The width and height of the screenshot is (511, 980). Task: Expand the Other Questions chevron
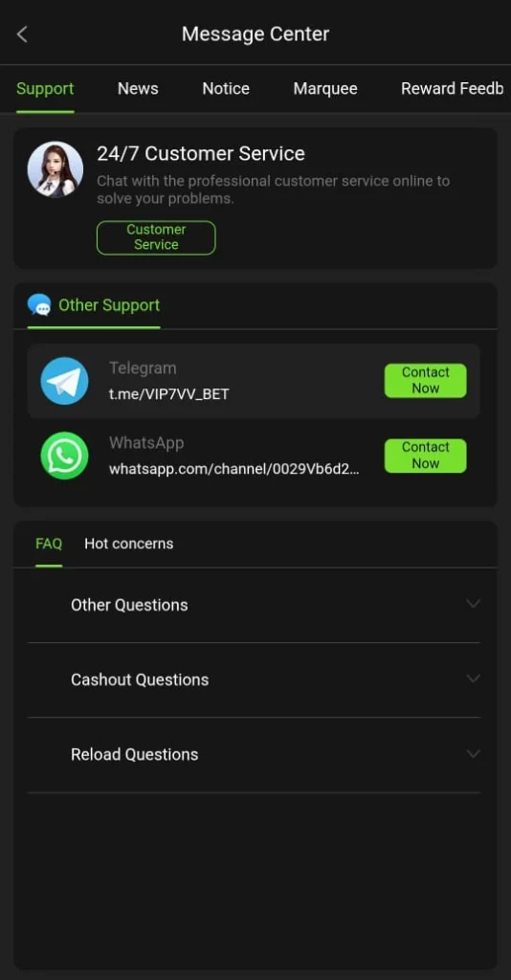pos(473,605)
